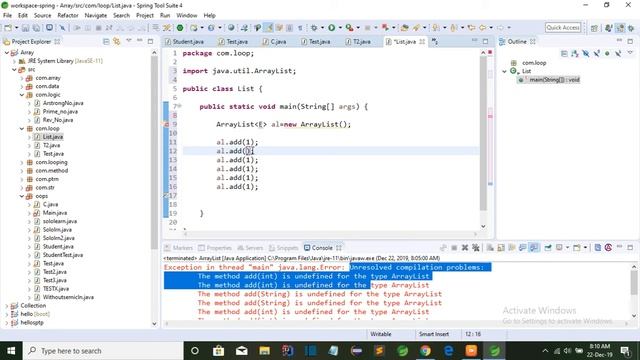Collapse the com.logic package
This screenshot has height=360, width=640.
22,95
